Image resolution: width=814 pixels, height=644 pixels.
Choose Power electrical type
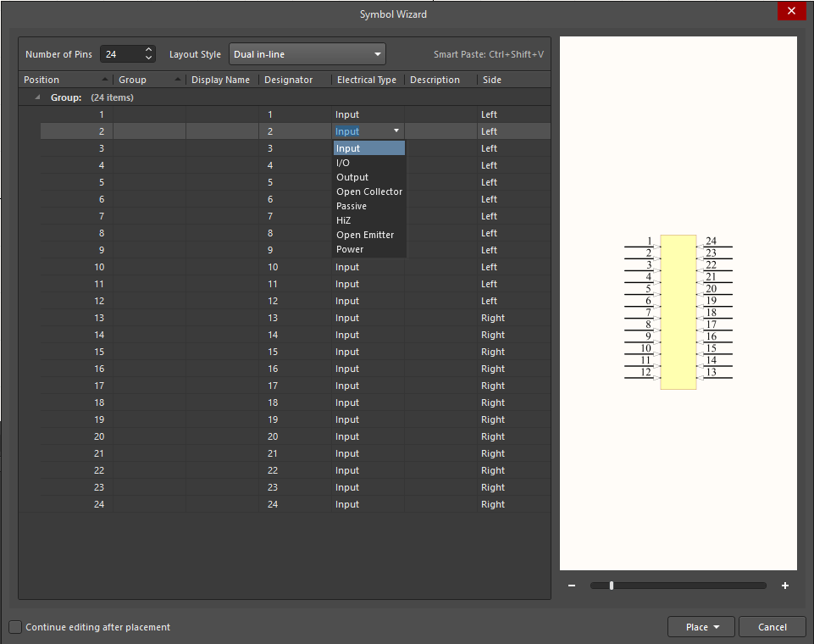[x=369, y=249]
